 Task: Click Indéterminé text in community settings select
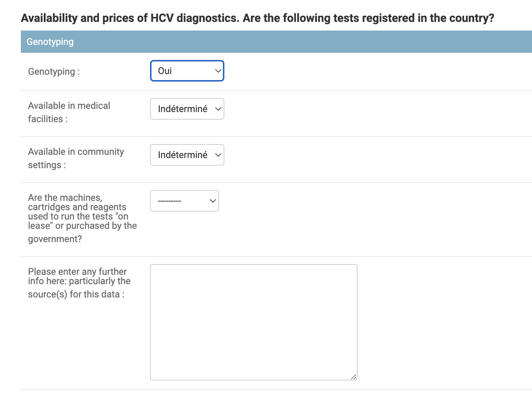point(183,155)
